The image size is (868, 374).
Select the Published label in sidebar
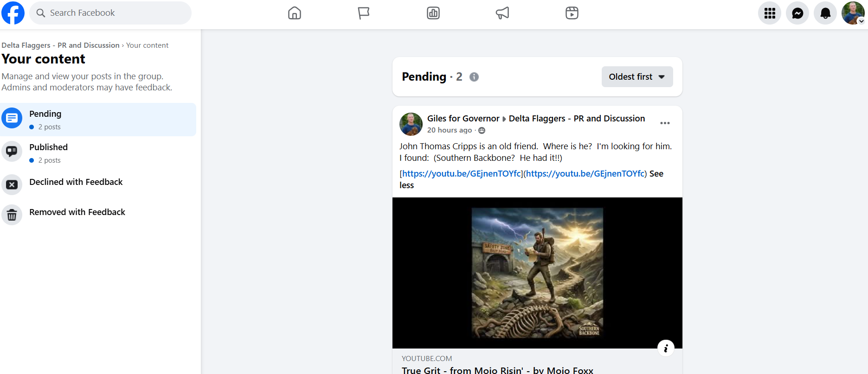click(49, 147)
